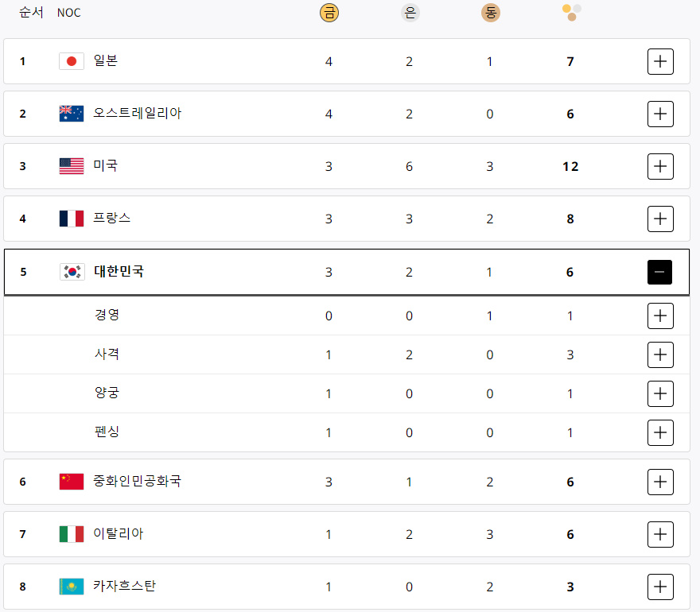Screen dimensions: 700x612
Task: Click the silver medal column icon
Action: (x=409, y=13)
